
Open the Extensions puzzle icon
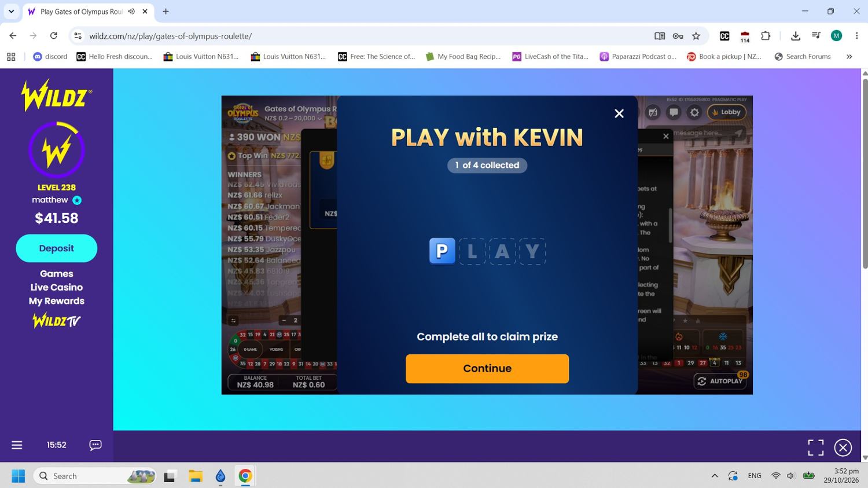766,36
